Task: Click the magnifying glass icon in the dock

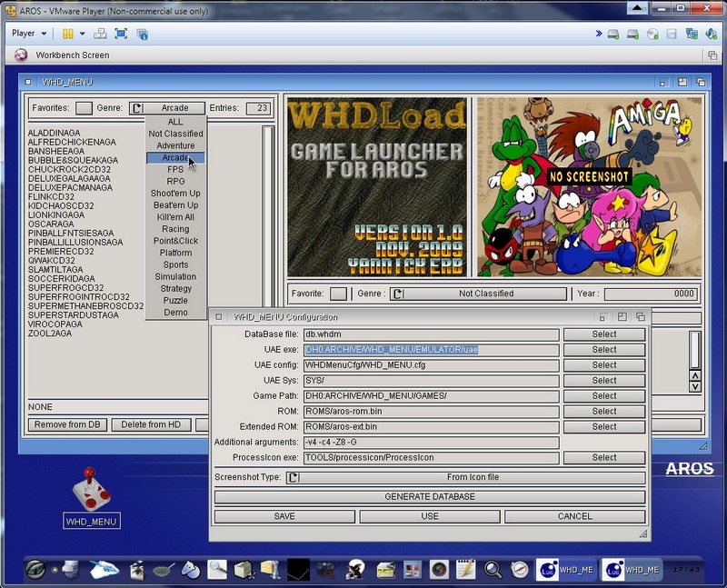Action: (493, 570)
